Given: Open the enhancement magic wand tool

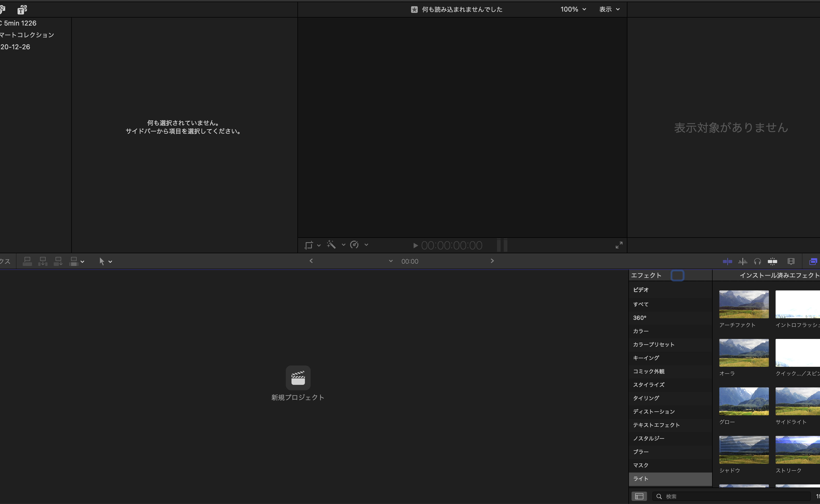Looking at the screenshot, I should (331, 245).
